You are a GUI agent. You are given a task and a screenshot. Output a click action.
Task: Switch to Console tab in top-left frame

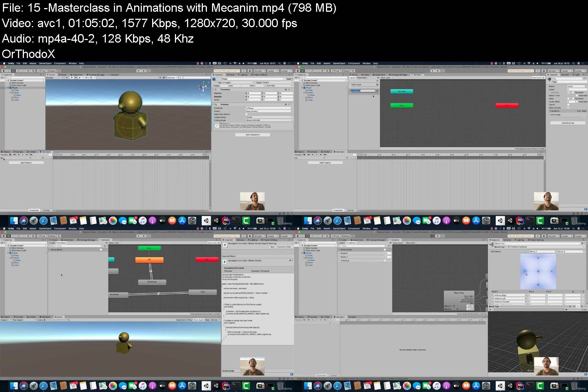pyautogui.click(x=19, y=152)
